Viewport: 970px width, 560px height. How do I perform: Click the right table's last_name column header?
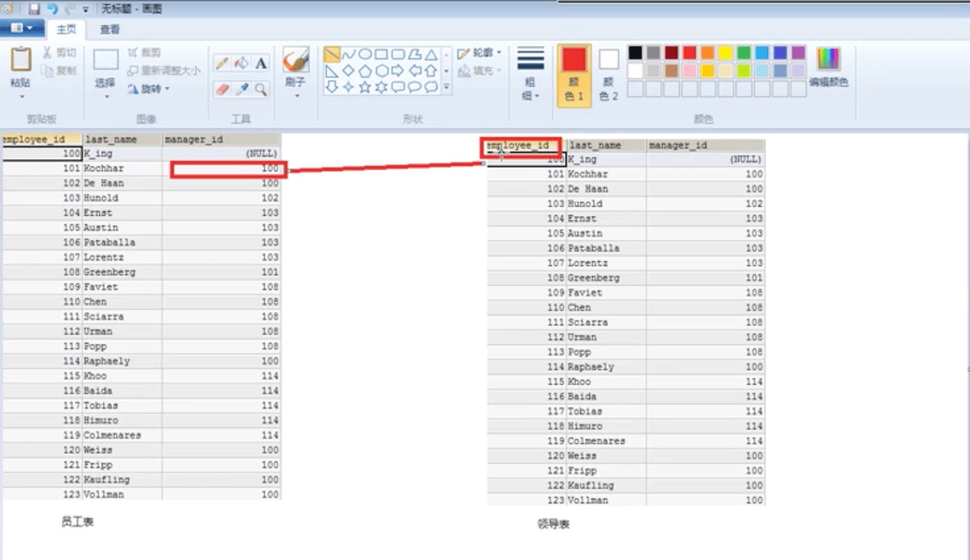point(607,145)
